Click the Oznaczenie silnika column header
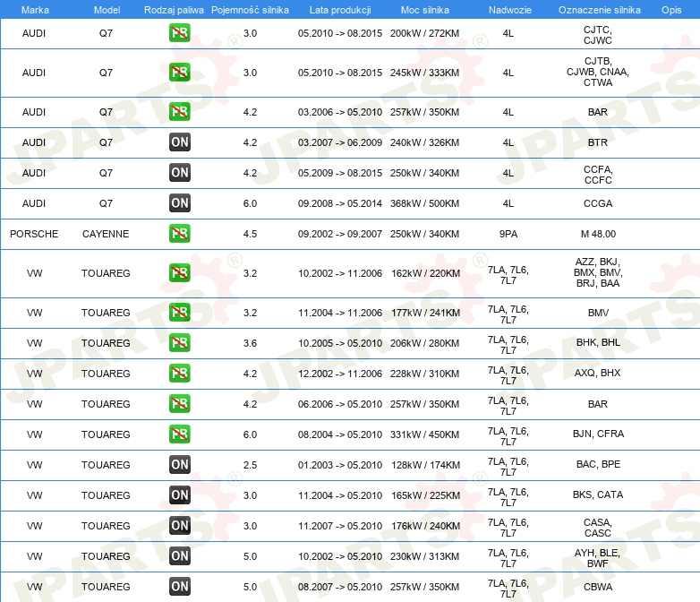This screenshot has width=700, height=602. (x=599, y=10)
